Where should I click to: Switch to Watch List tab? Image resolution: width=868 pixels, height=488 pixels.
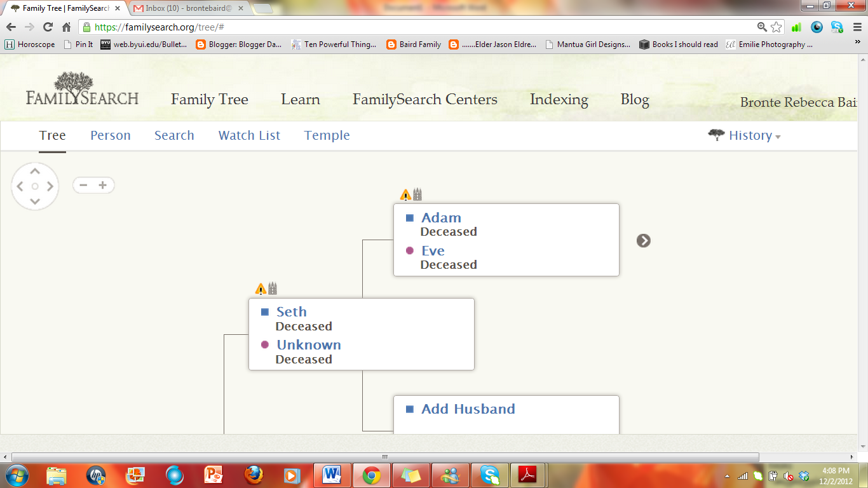coord(249,135)
